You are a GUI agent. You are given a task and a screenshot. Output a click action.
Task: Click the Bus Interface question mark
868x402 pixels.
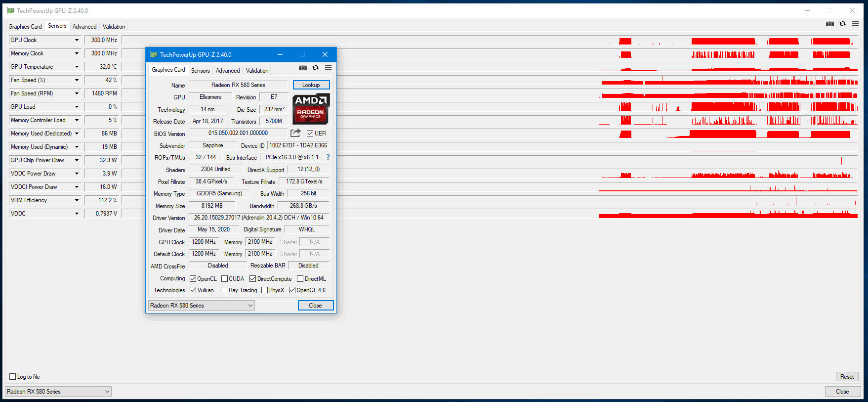click(x=328, y=157)
